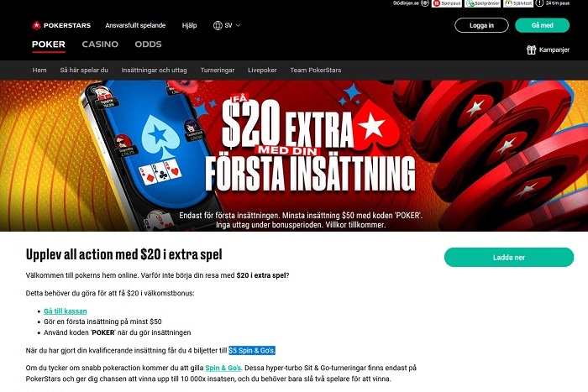
Task: Switch to the ODDS tab
Action: [x=148, y=44]
